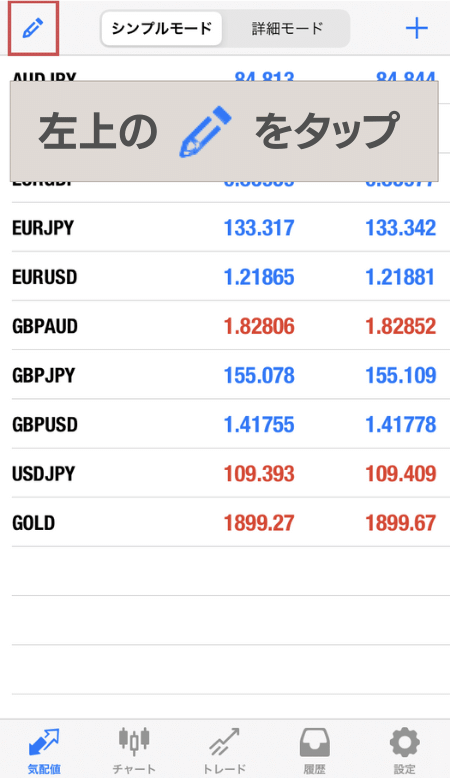Tap GBPJPY ask price 155.109

click(401, 375)
